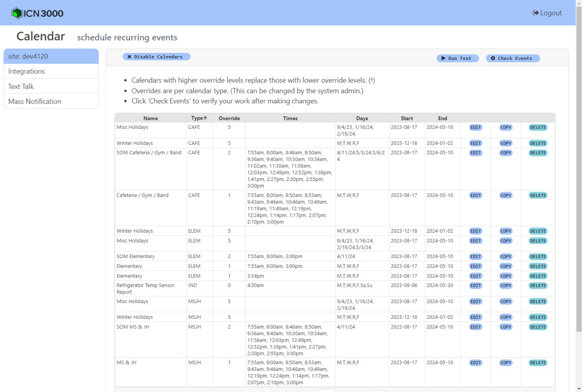Click the Disable Calendars button
Screen dimensions: 582x392
coord(156,56)
